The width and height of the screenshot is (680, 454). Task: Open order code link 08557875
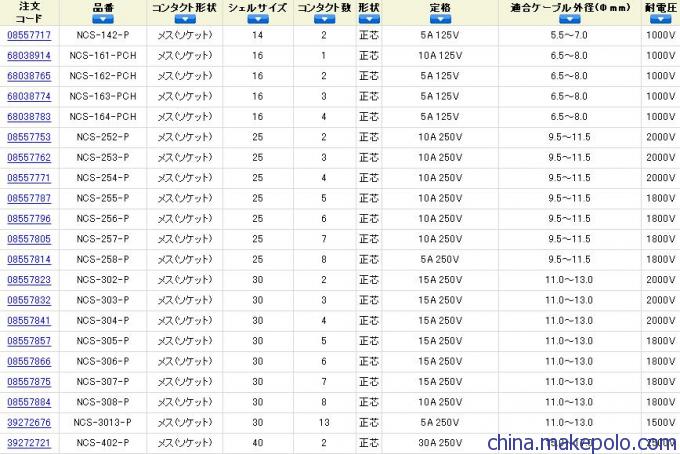(x=29, y=382)
